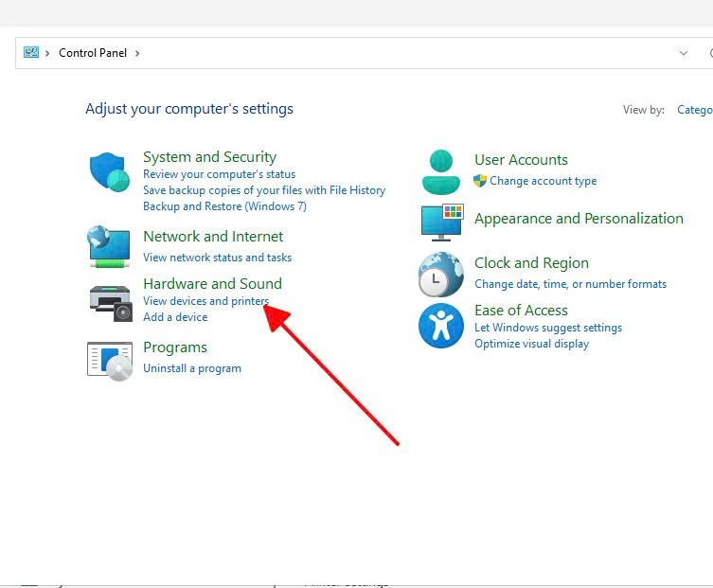Click the Add a device link
The width and height of the screenshot is (713, 588).
175,317
